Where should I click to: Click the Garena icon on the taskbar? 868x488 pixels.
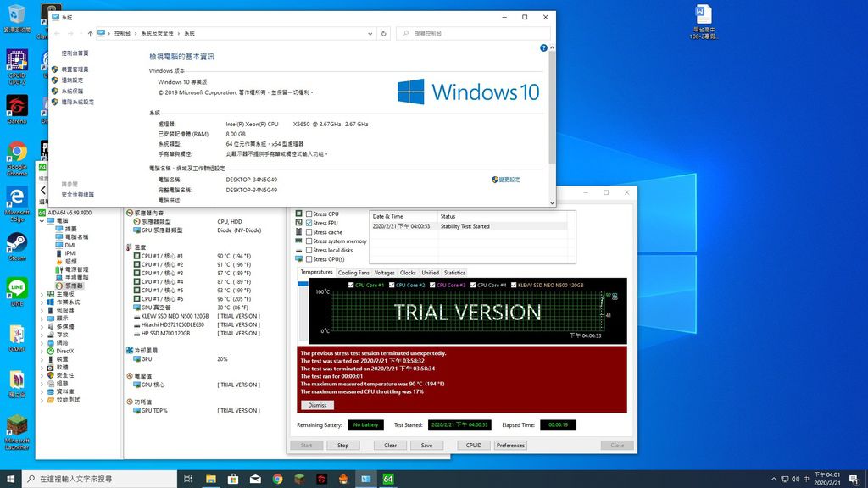pyautogui.click(x=321, y=479)
